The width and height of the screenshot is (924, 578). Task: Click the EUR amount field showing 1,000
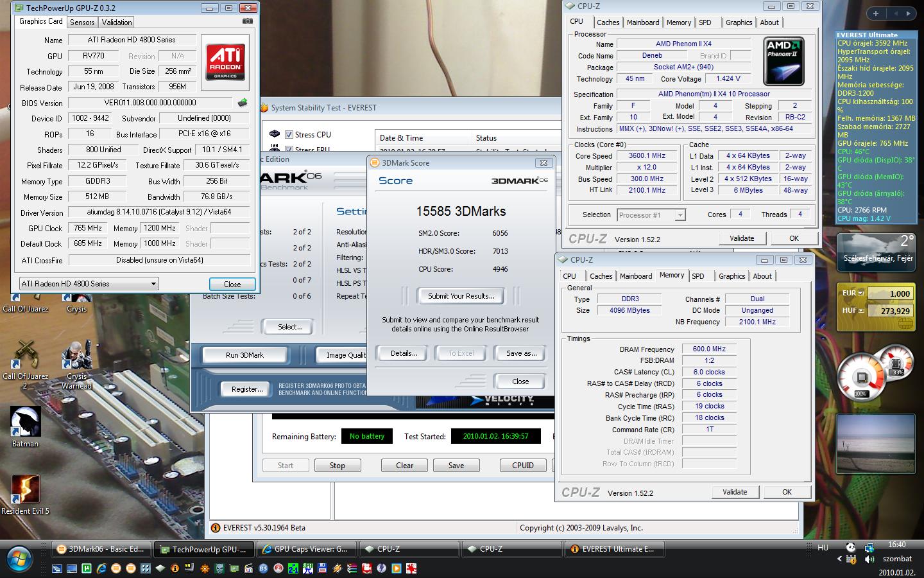889,293
